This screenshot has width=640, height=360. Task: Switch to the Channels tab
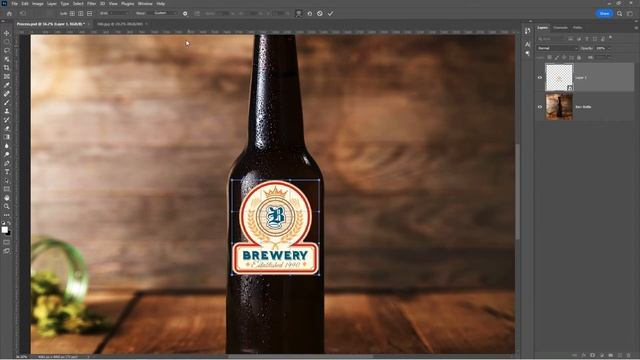(x=560, y=28)
